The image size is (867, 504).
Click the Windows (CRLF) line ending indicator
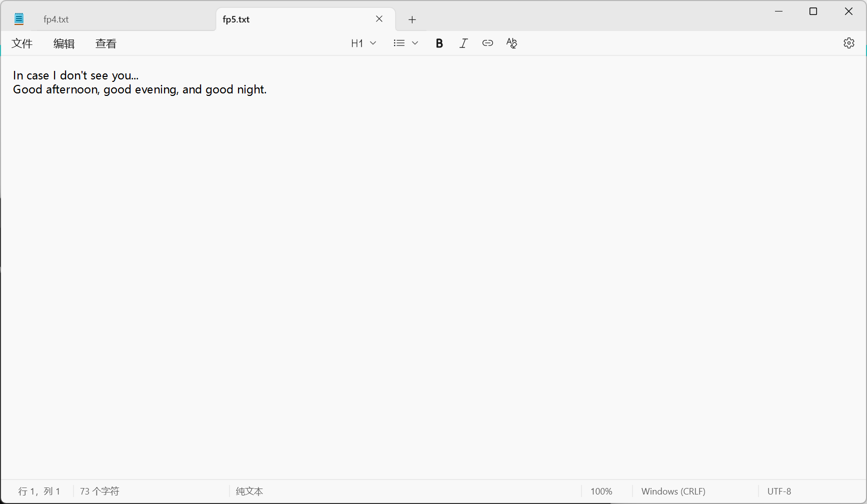[673, 492]
